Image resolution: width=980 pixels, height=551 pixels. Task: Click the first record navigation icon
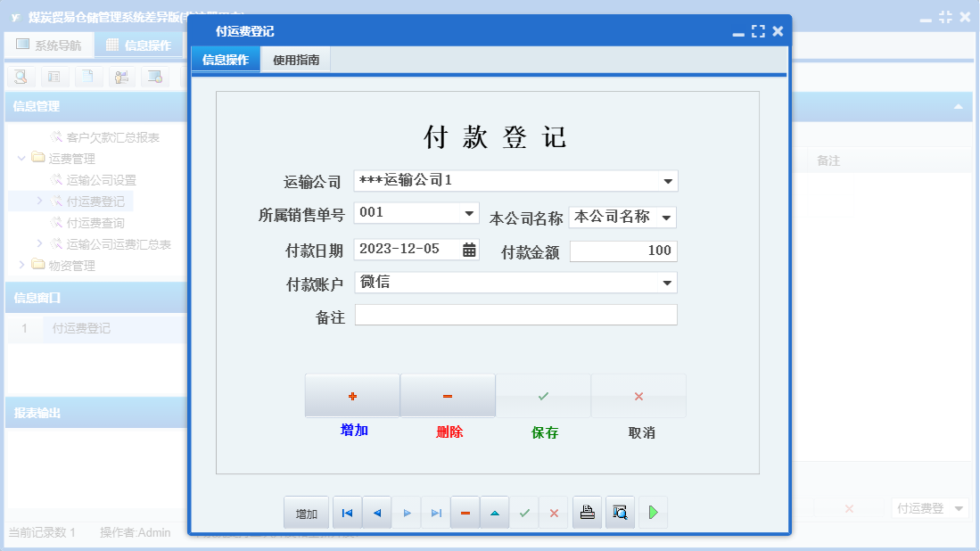click(x=347, y=512)
